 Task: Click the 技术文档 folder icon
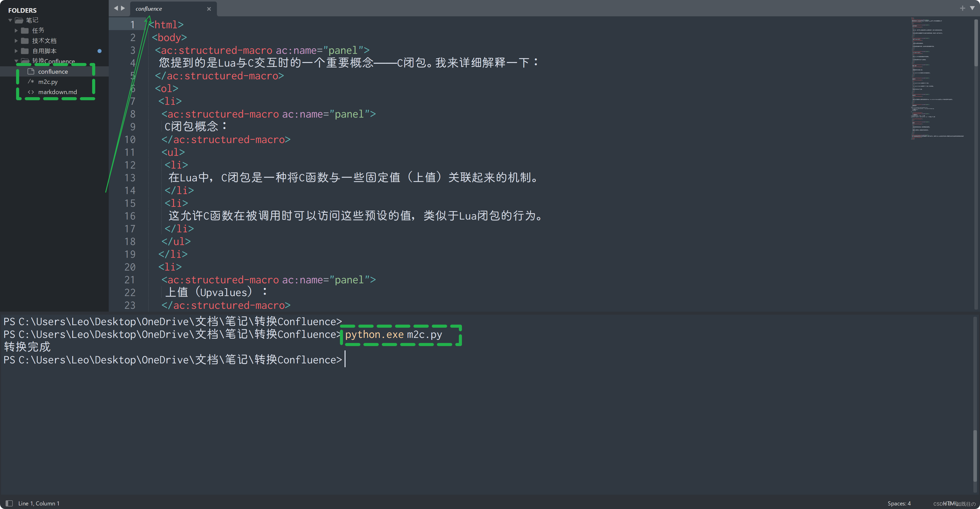pos(25,41)
